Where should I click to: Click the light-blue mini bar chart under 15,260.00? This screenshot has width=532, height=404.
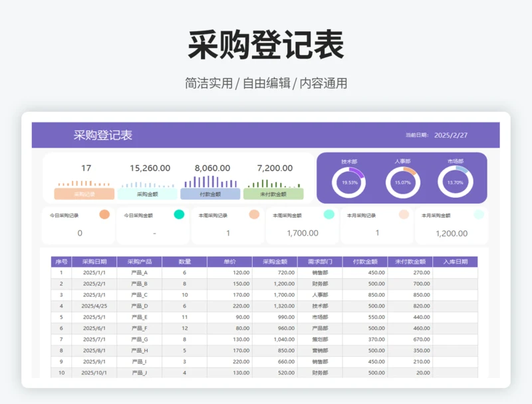pyautogui.click(x=148, y=184)
